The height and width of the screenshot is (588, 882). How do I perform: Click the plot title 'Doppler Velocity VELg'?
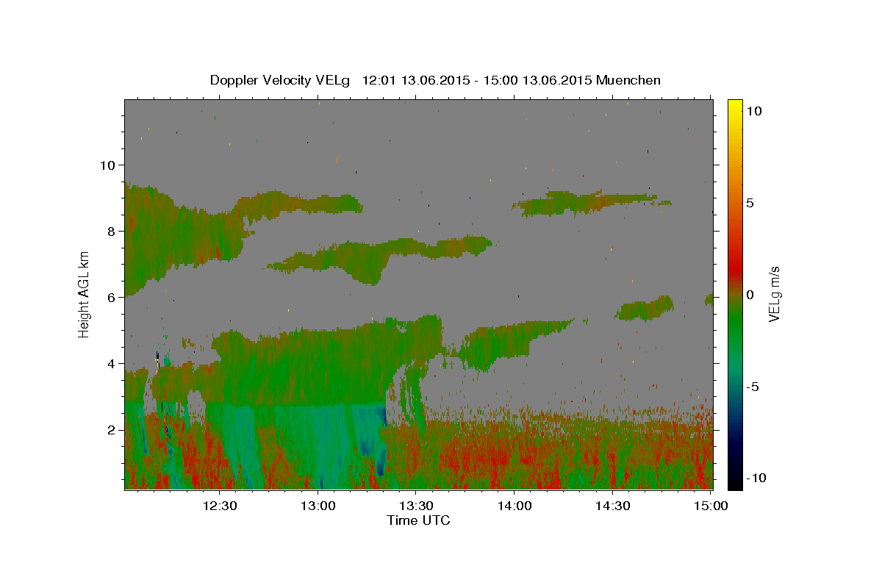click(x=280, y=80)
